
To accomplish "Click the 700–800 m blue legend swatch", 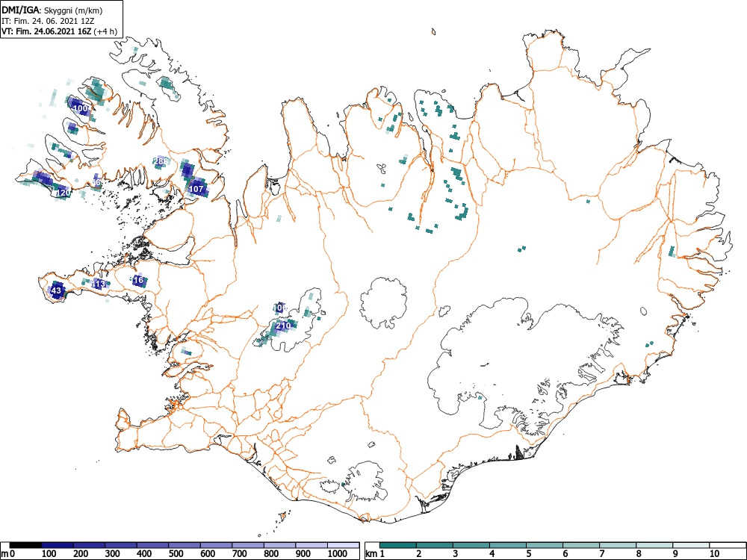I will click(x=248, y=545).
